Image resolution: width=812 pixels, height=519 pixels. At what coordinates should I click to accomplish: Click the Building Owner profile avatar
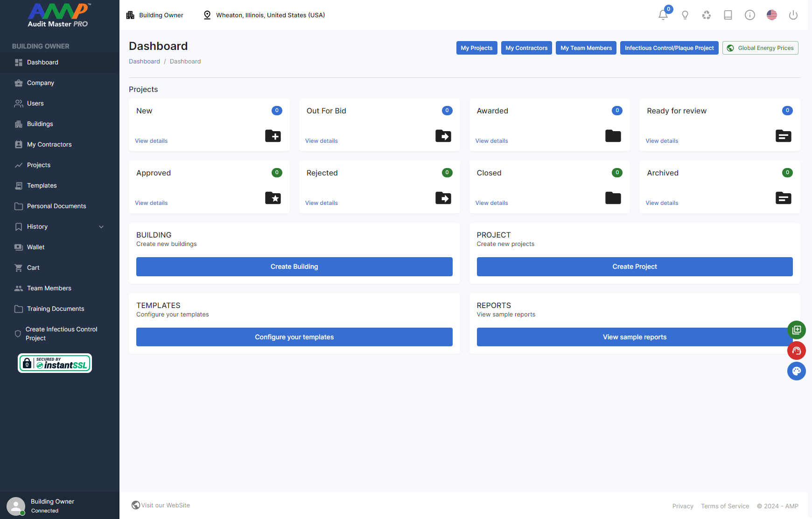point(16,506)
